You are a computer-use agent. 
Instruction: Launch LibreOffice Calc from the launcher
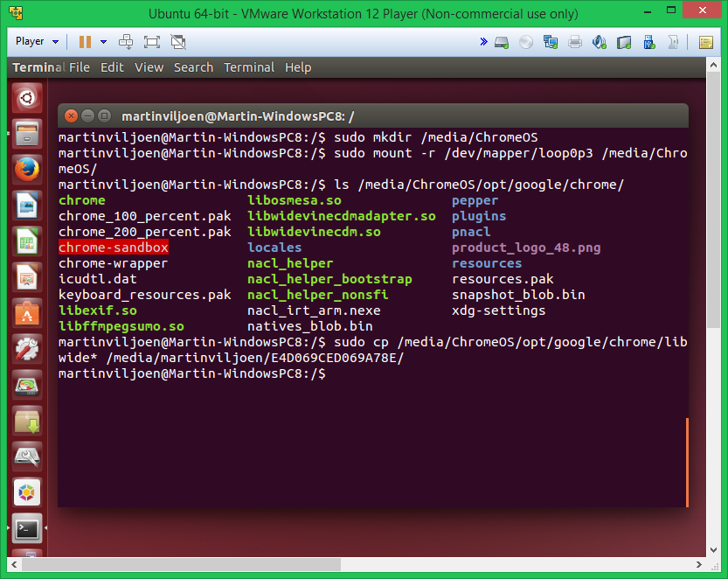[27, 241]
